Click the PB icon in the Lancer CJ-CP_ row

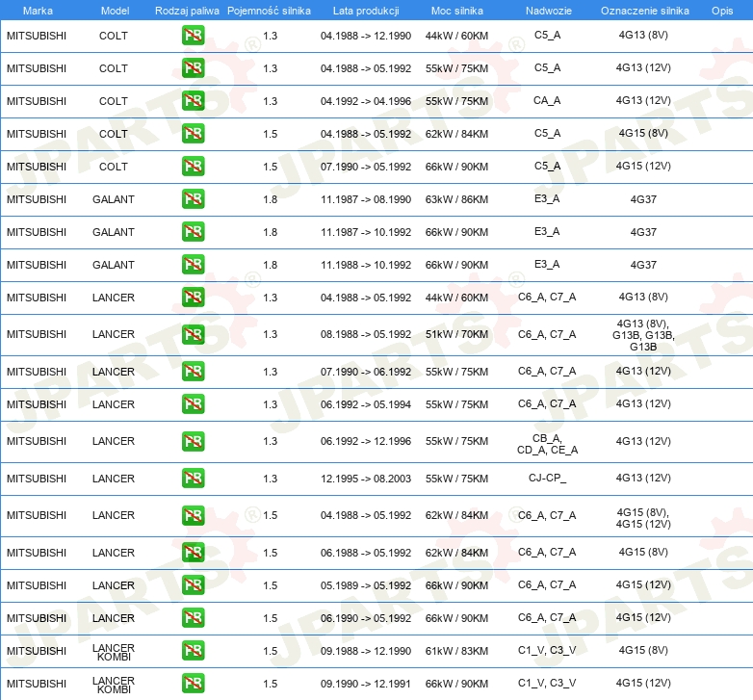point(193,479)
